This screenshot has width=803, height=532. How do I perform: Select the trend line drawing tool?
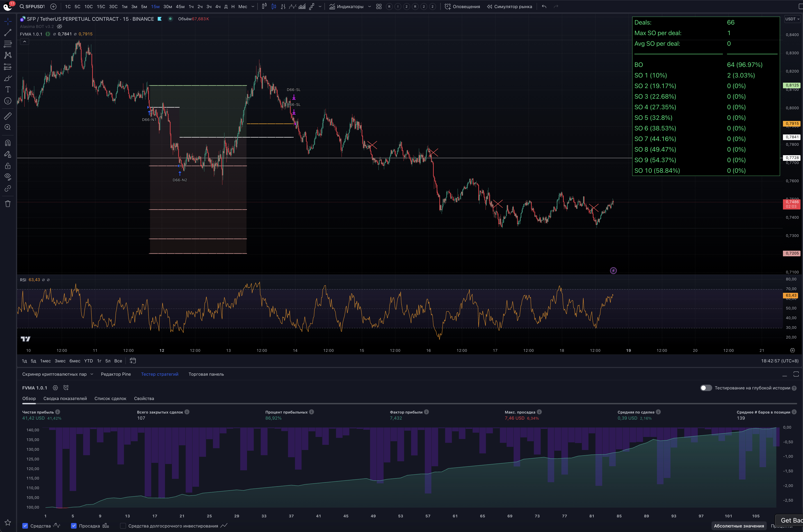pyautogui.click(x=7, y=33)
